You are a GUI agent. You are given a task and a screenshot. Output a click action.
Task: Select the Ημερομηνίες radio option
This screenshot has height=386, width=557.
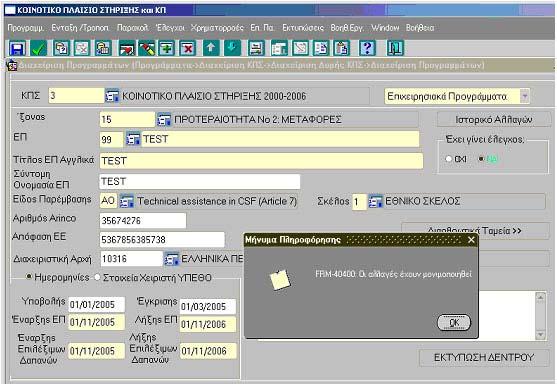pos(29,277)
